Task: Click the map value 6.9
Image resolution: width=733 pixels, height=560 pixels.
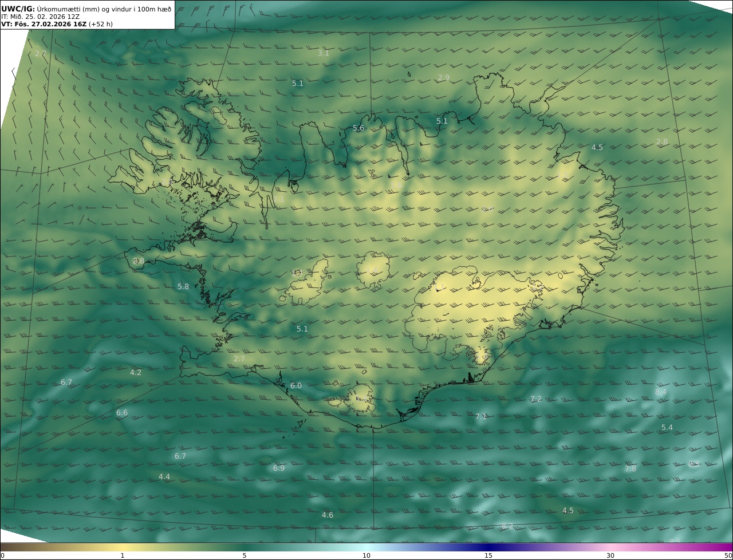Action: (279, 468)
